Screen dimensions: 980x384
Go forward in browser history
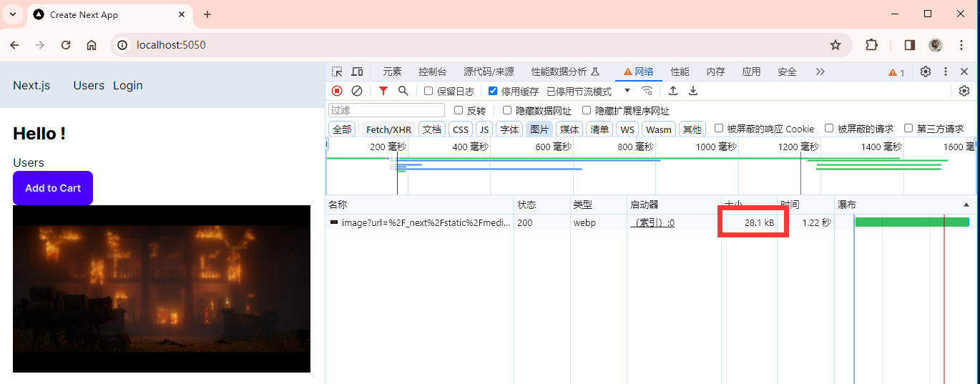pyautogui.click(x=40, y=45)
